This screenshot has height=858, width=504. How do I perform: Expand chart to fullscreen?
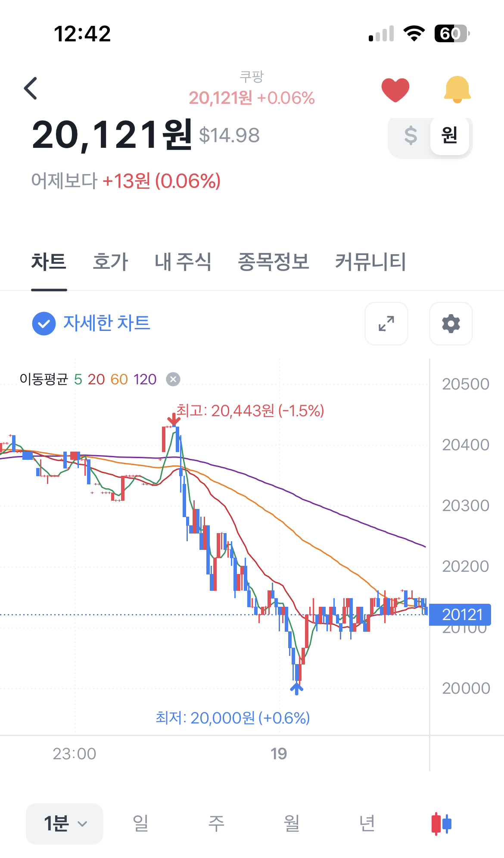[x=386, y=324]
